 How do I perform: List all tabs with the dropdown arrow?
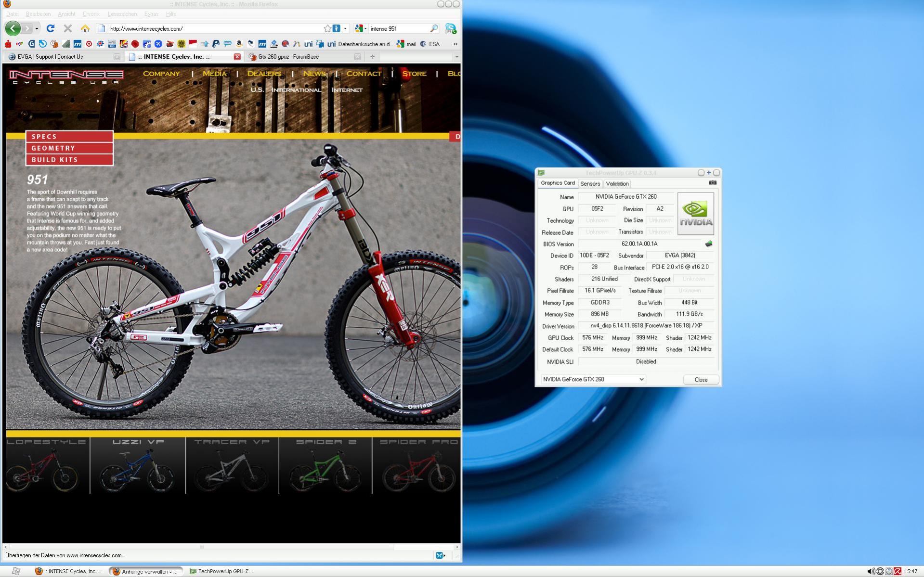456,57
